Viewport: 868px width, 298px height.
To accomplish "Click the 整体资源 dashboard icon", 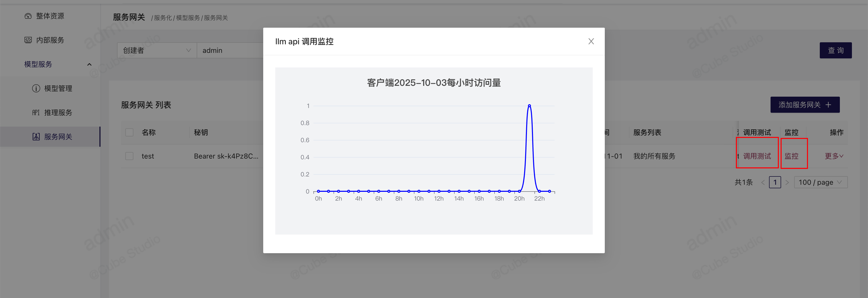I will pyautogui.click(x=28, y=16).
